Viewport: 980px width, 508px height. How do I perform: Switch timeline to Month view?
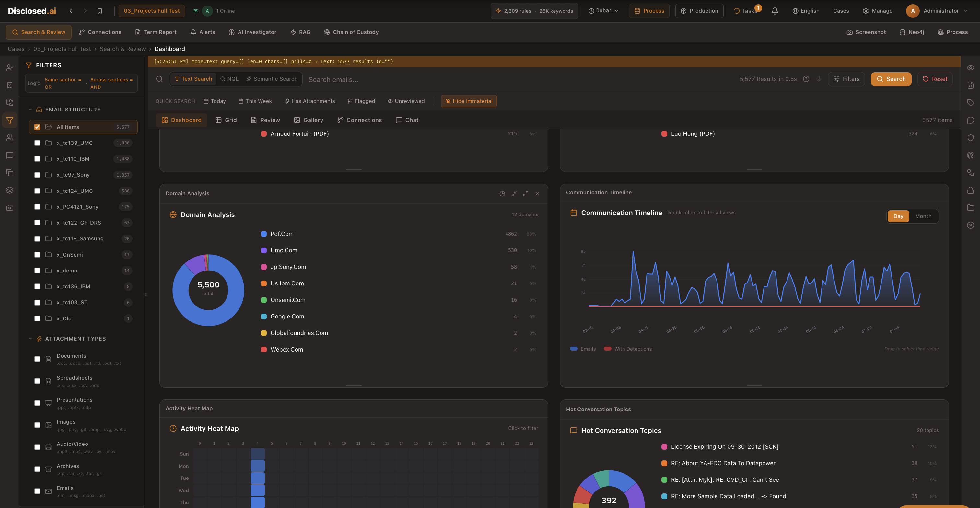(x=923, y=216)
